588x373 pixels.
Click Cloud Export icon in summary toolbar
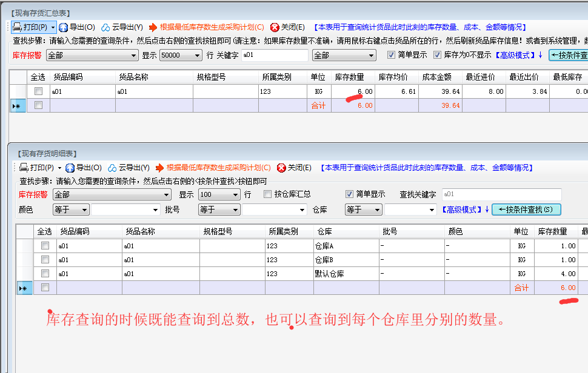(x=105, y=27)
